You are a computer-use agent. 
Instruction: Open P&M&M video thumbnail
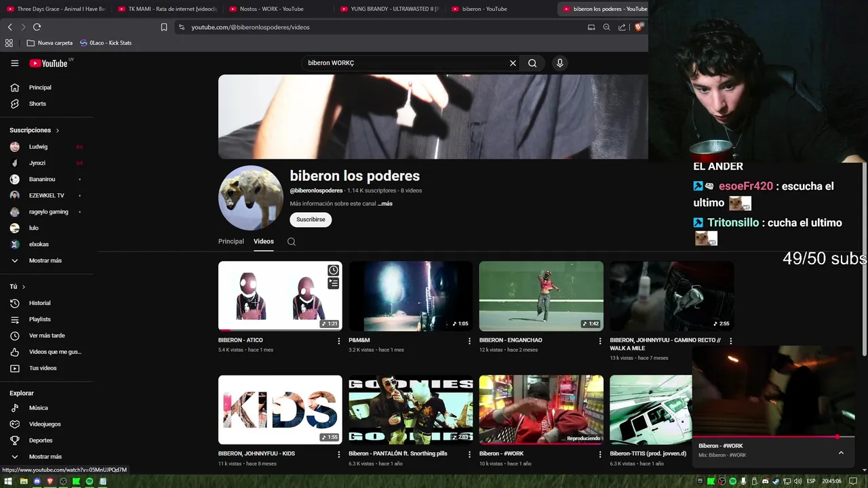(x=410, y=296)
